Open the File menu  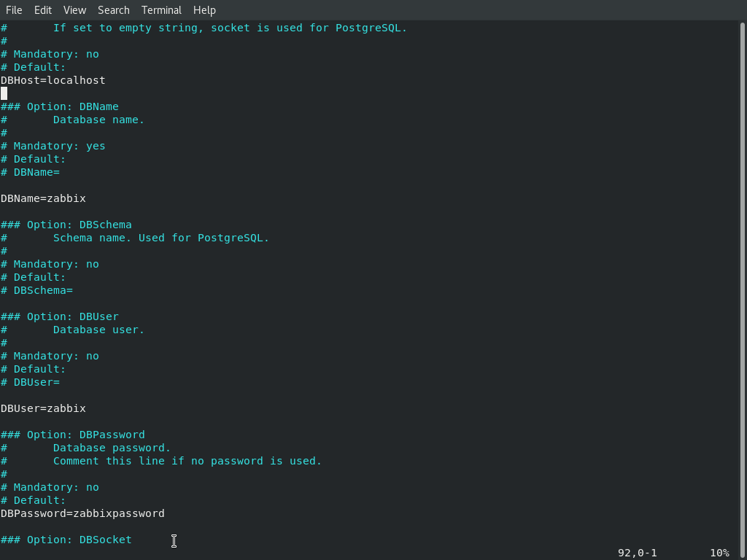pos(14,10)
